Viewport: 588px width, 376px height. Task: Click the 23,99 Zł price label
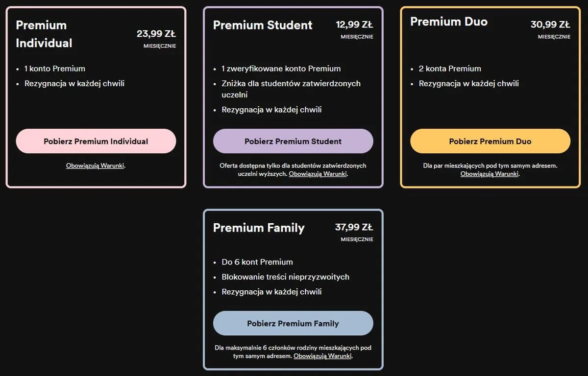pyautogui.click(x=157, y=33)
